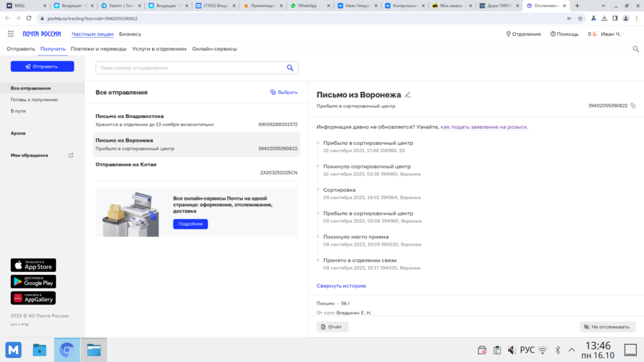This screenshot has width=644, height=362.
Task: Click the track number search magnifier icon
Action: [x=290, y=68]
